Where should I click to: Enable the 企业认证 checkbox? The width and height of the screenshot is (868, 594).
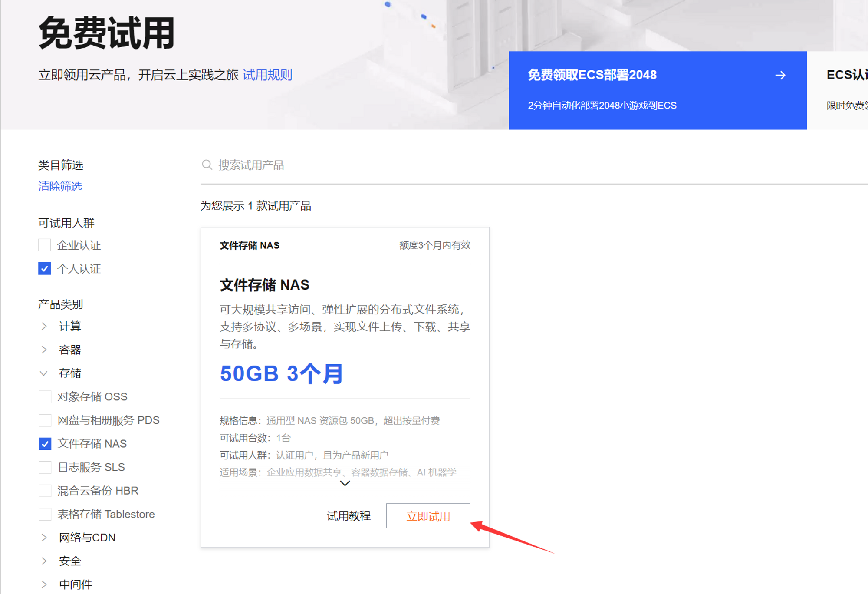click(x=45, y=245)
